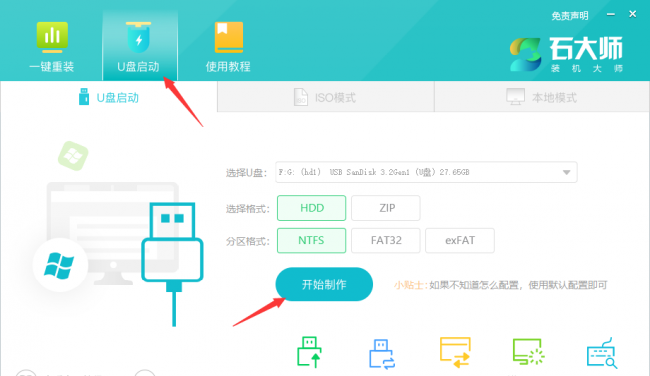Switch to U盘启动 top tab
650x376 pixels.
pos(140,46)
